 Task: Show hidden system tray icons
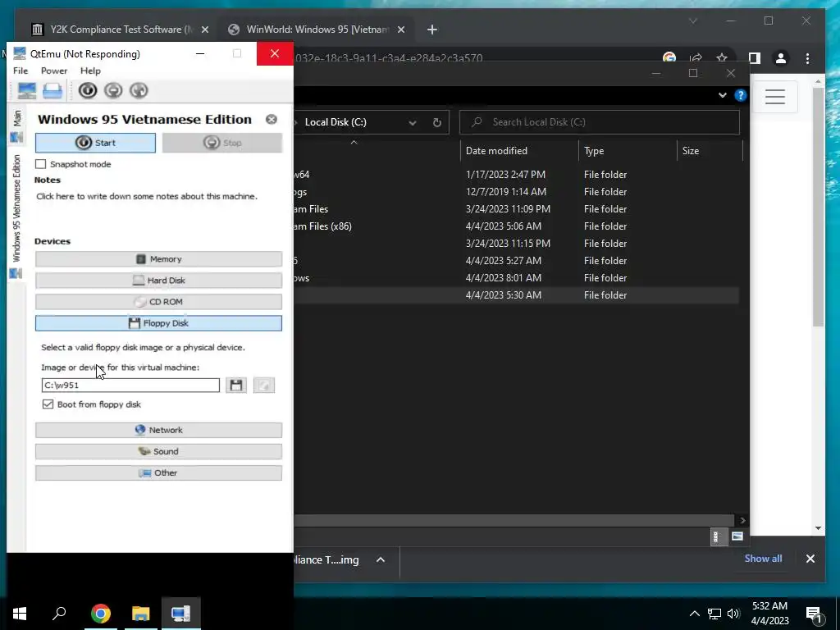694,614
